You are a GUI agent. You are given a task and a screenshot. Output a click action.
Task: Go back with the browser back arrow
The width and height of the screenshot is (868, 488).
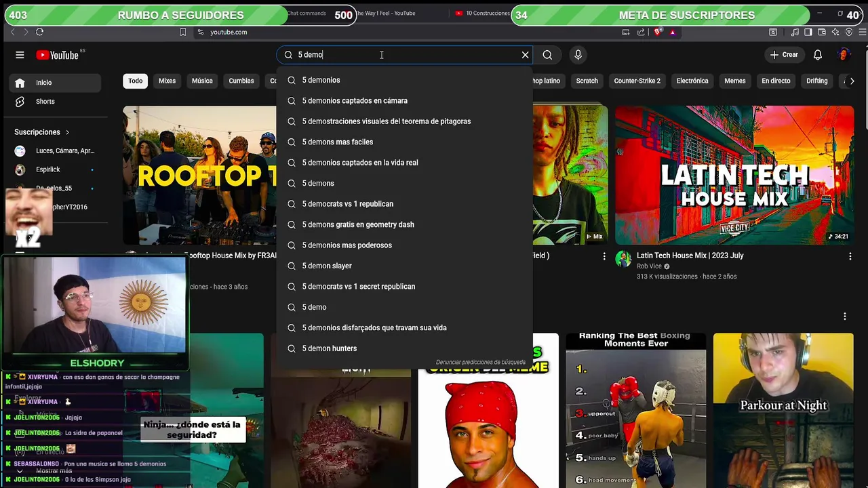(x=12, y=32)
